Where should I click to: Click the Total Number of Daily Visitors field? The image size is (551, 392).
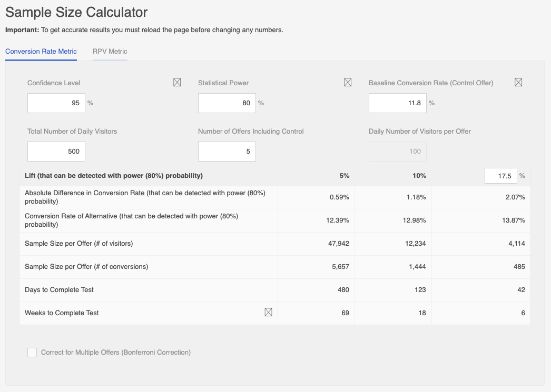[x=56, y=152]
